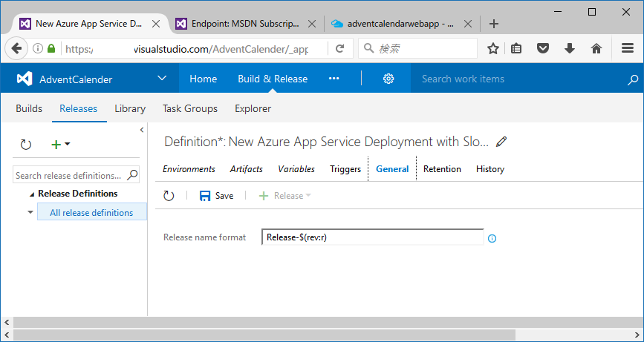Collapse the left sidebar panel chevron

pyautogui.click(x=142, y=130)
